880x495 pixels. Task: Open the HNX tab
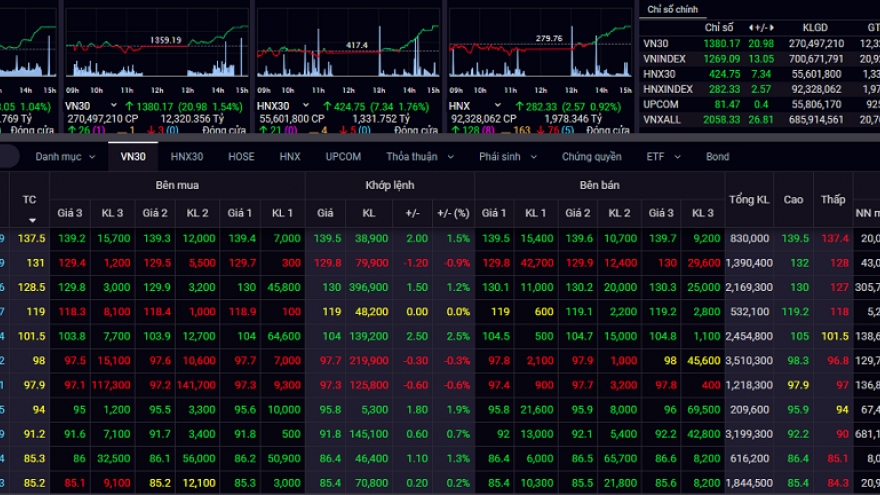coord(290,157)
